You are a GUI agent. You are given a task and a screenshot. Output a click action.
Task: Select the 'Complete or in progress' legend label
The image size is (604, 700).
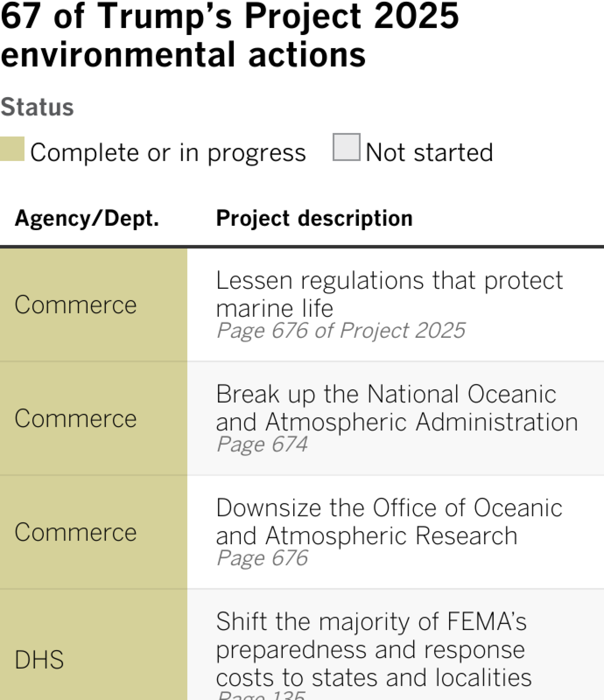[x=168, y=153]
